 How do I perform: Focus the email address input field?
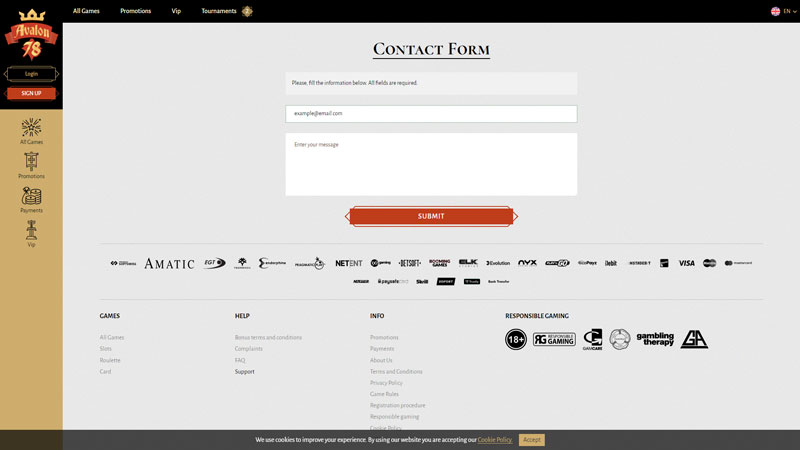430,114
